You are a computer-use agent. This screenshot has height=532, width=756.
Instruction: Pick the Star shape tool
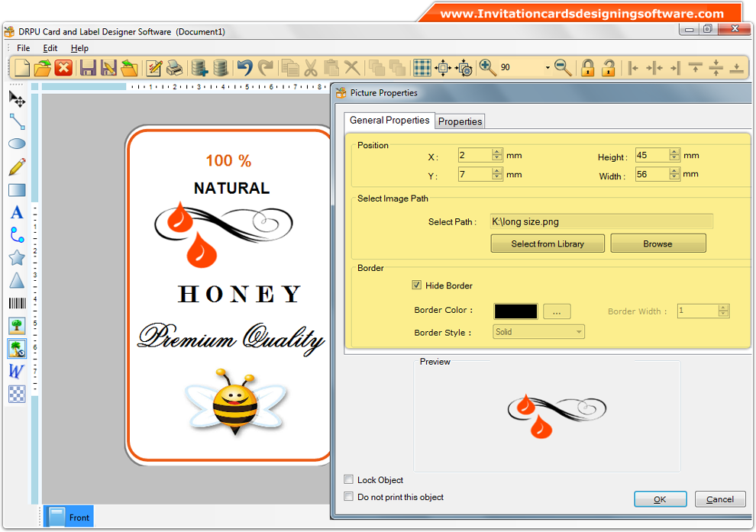pos(17,258)
